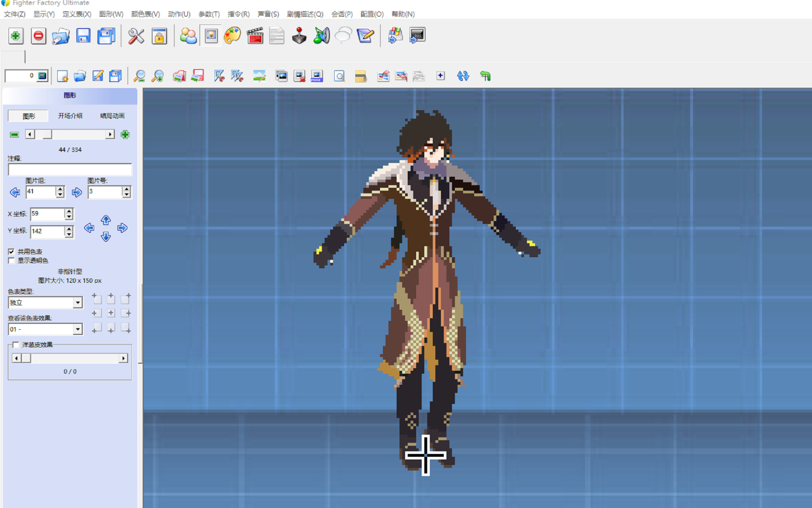Click the red minus close project icon
The image size is (812, 508).
39,36
